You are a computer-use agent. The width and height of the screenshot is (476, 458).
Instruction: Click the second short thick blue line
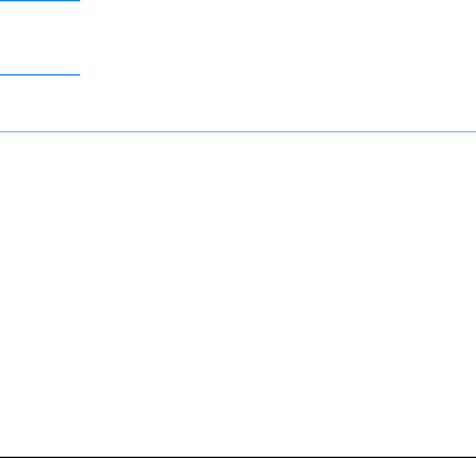(40, 75)
